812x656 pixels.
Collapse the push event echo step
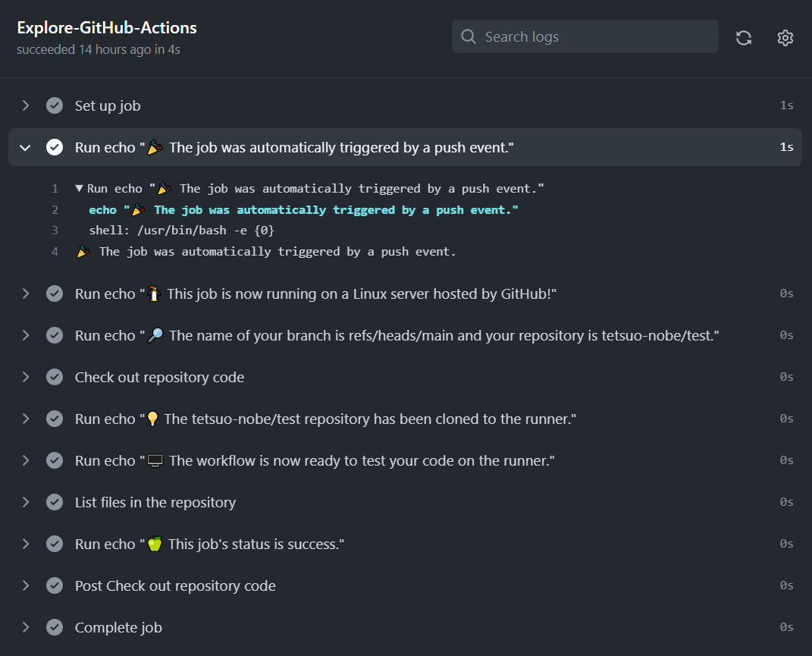(x=26, y=147)
